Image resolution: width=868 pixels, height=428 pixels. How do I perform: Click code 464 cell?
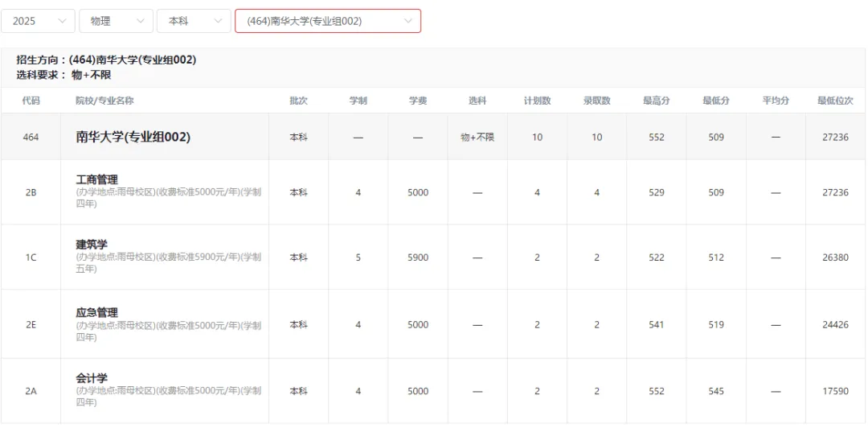[31, 138]
